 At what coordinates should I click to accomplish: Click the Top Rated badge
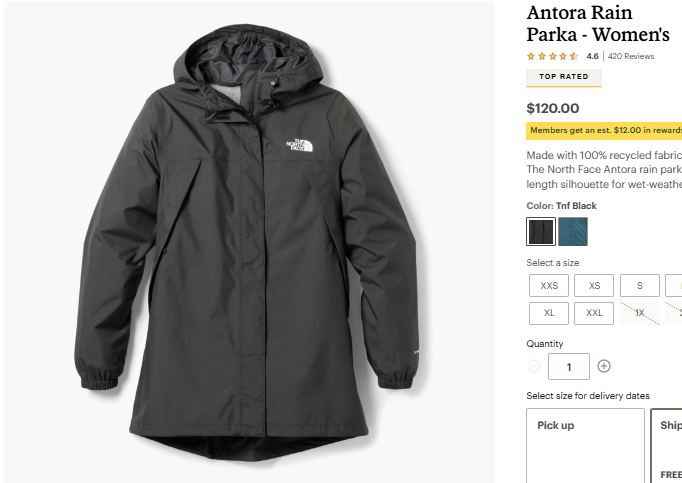564,77
